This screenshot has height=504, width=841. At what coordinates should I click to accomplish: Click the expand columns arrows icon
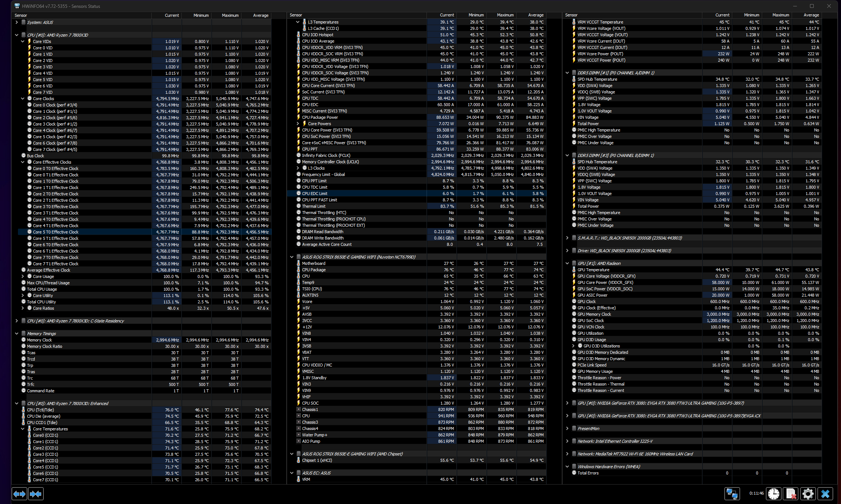tap(19, 494)
